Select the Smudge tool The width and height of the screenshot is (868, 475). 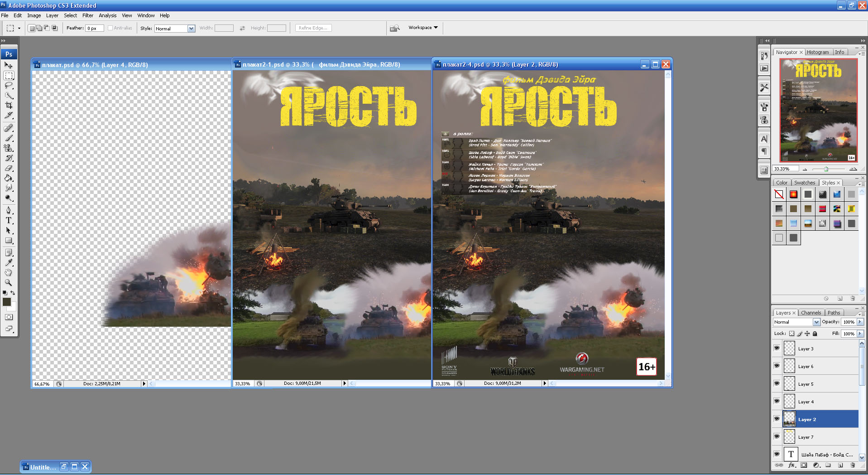9,188
